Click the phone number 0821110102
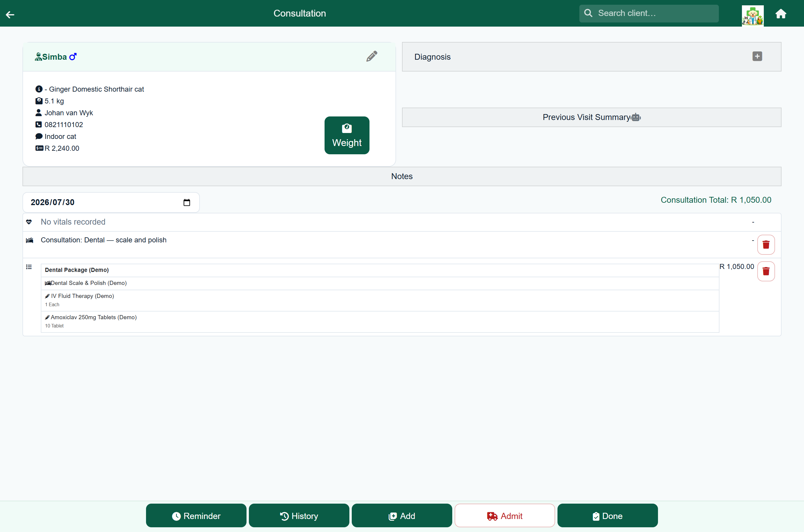 pos(64,125)
